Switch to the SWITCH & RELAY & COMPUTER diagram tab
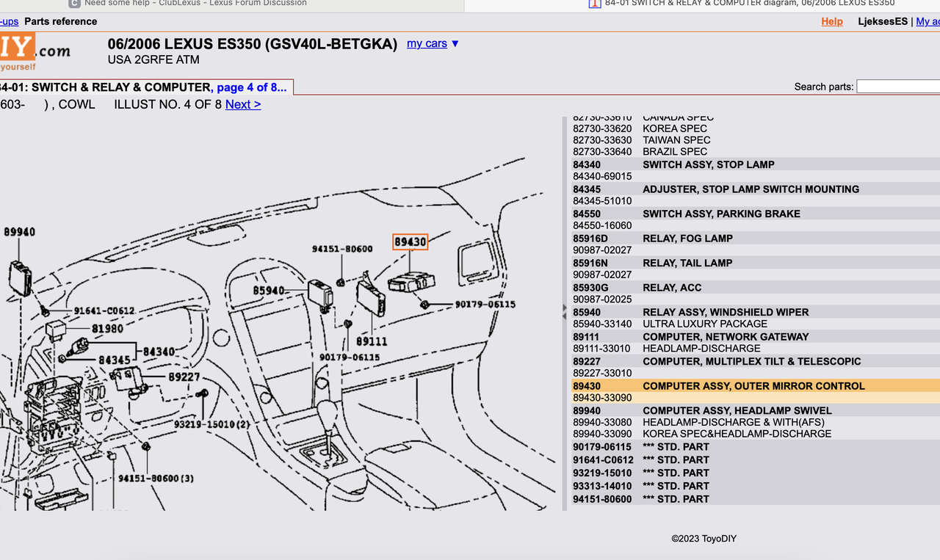This screenshot has width=940, height=560. click(734, 3)
